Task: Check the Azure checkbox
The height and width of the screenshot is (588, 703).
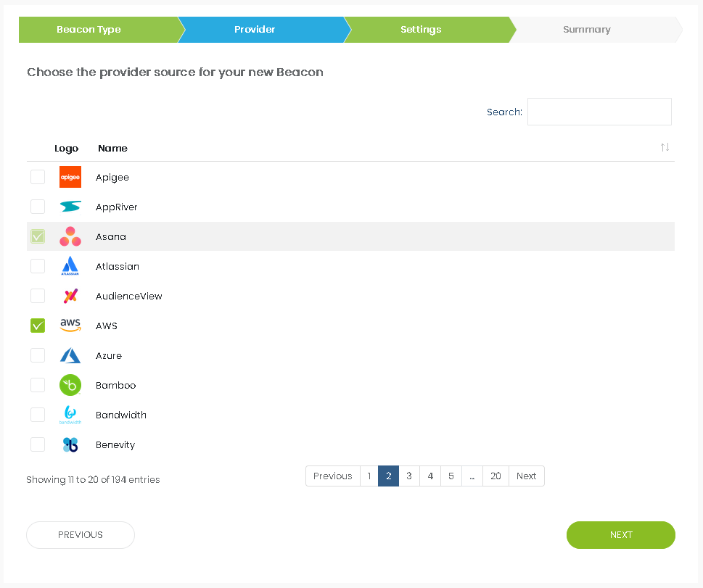Action: (x=38, y=355)
